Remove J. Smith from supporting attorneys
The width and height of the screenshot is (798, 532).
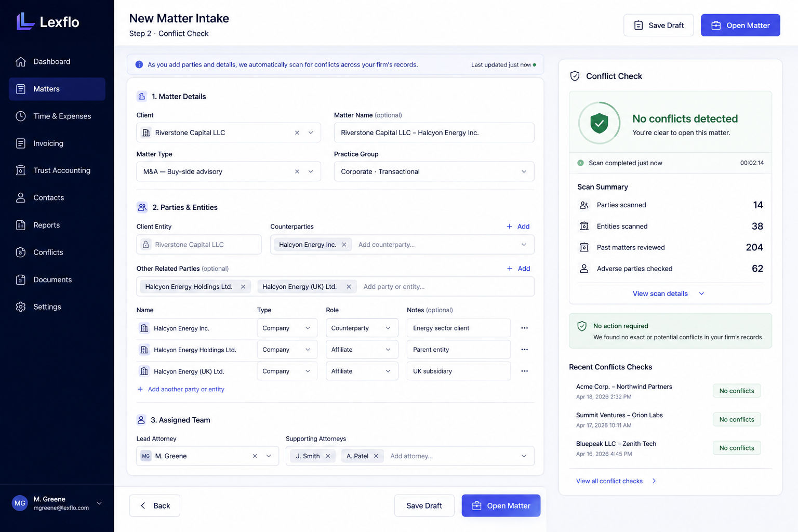coord(328,456)
